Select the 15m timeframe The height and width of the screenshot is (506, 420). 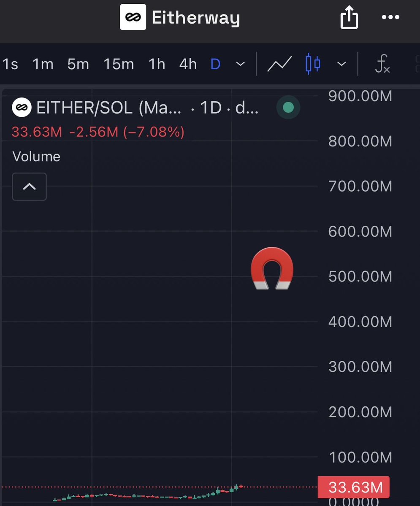119,64
